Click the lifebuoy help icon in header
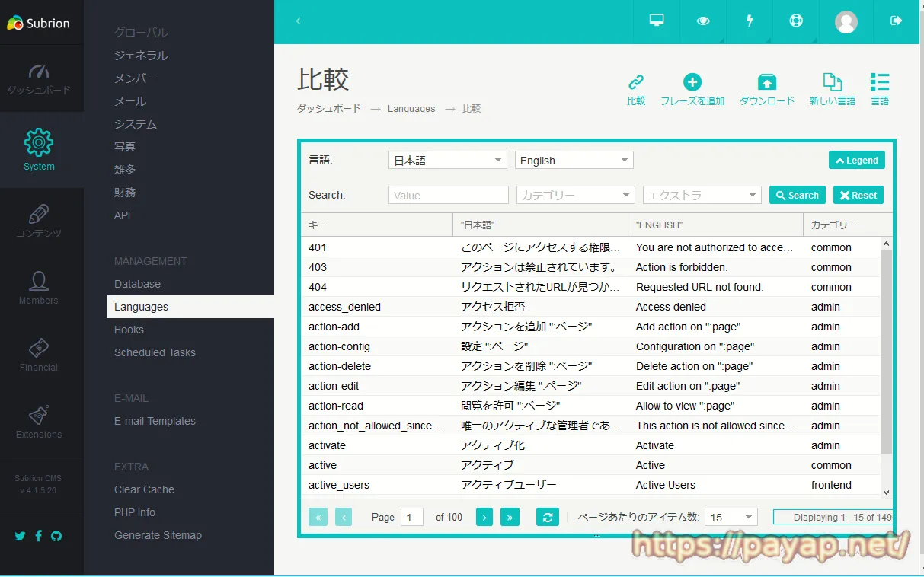Image resolution: width=924 pixels, height=577 pixels. pos(796,21)
